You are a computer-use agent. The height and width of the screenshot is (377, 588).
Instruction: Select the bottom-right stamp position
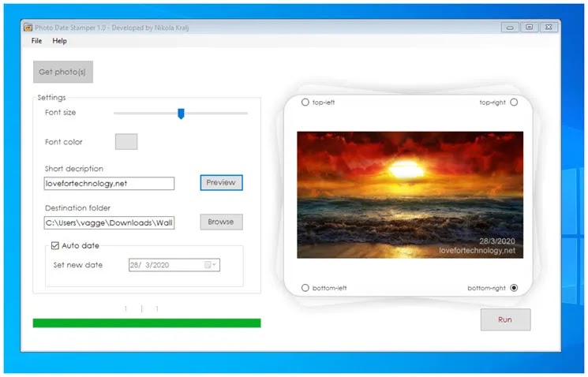514,288
